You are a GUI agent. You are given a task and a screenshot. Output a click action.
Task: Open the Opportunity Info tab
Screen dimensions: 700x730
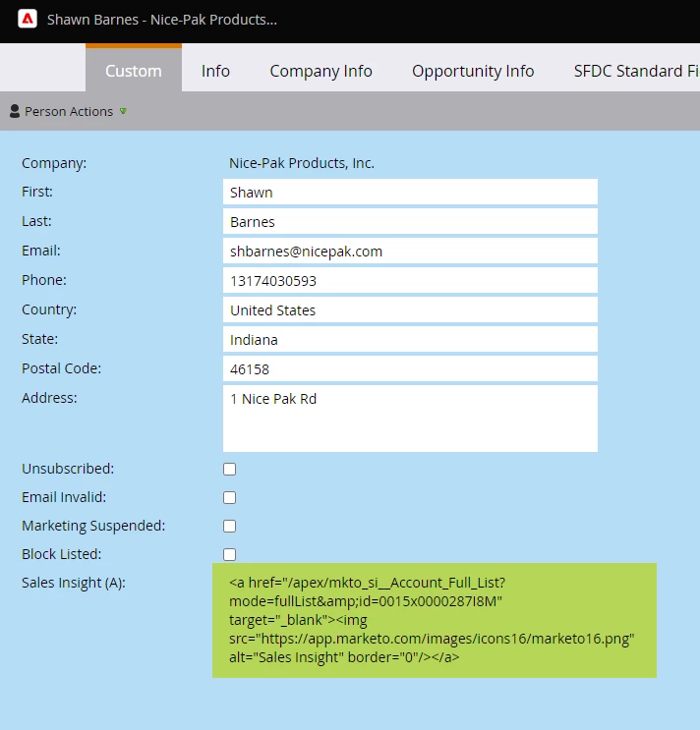[473, 71]
